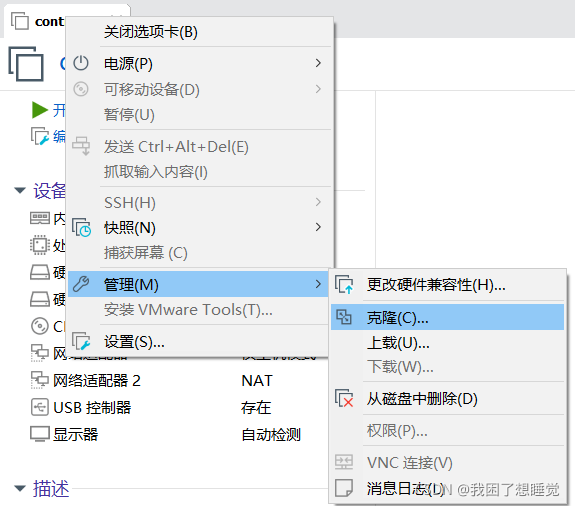
Task: Open the cont virtual machine tab
Action: click(49, 22)
